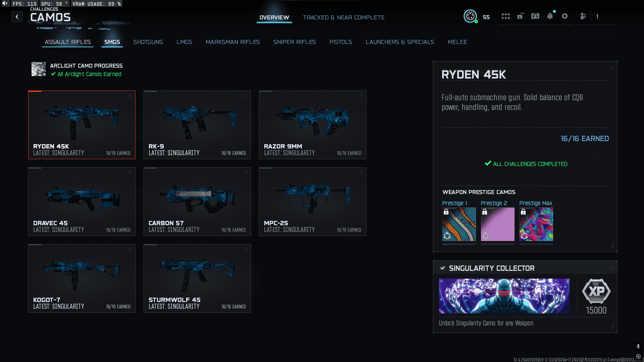
Task: Open the Sniper Rifles category
Action: 294,42
